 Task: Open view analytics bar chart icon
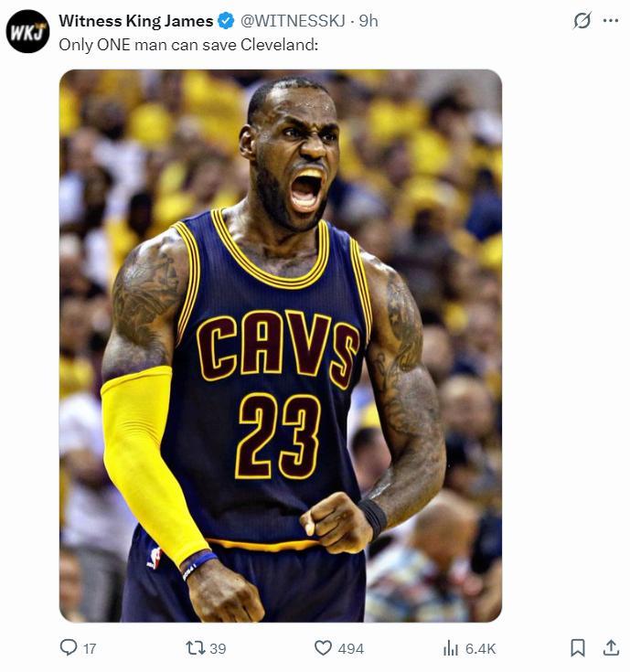click(x=450, y=647)
